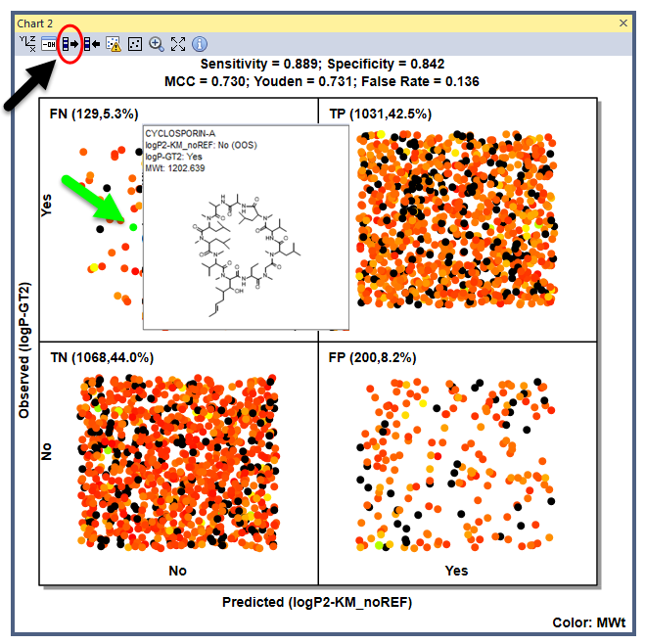Click the fit-to-window expand arrows icon
This screenshot has width=645, height=644.
point(178,44)
